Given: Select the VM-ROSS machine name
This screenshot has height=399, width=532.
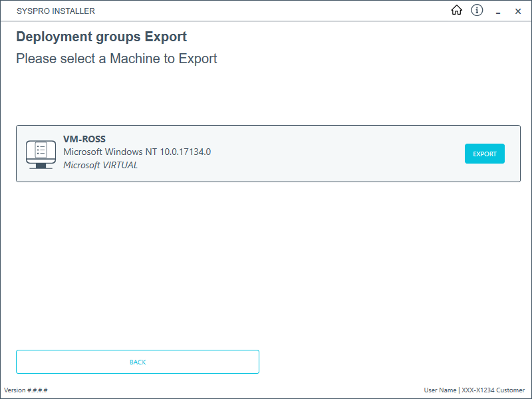Looking at the screenshot, I should 84,139.
